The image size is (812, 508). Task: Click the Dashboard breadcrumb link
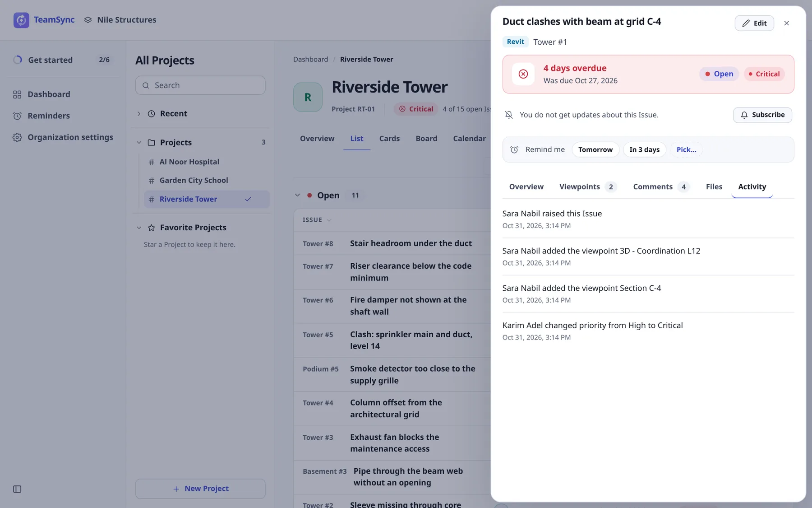pyautogui.click(x=310, y=59)
